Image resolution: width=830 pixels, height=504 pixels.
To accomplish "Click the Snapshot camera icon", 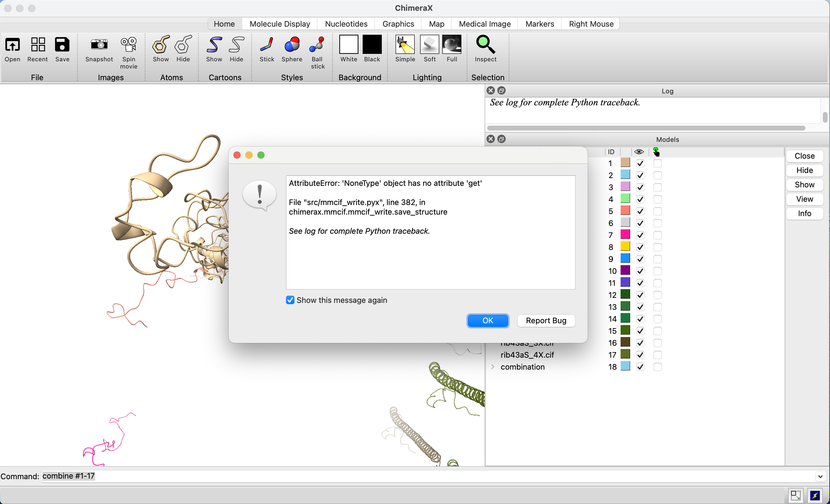I will [x=99, y=45].
